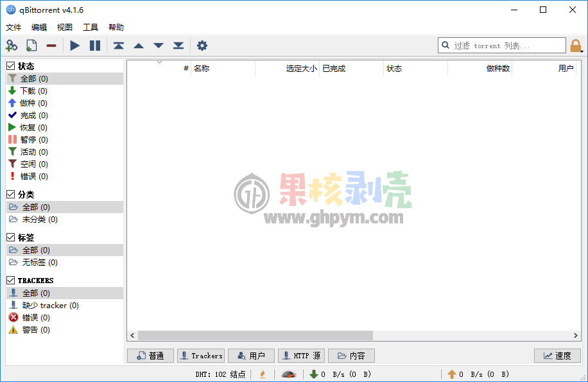Click the red delete torrent icon

[51, 46]
